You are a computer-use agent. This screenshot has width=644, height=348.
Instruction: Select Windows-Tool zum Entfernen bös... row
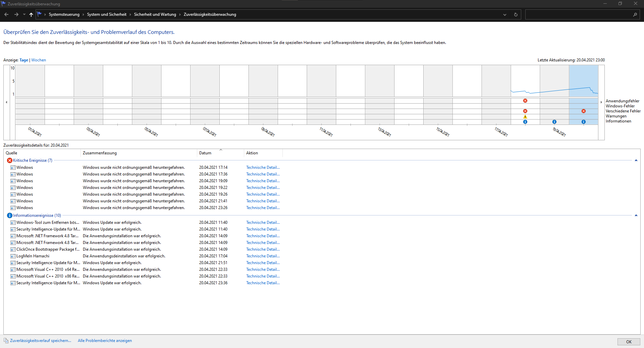pos(48,222)
